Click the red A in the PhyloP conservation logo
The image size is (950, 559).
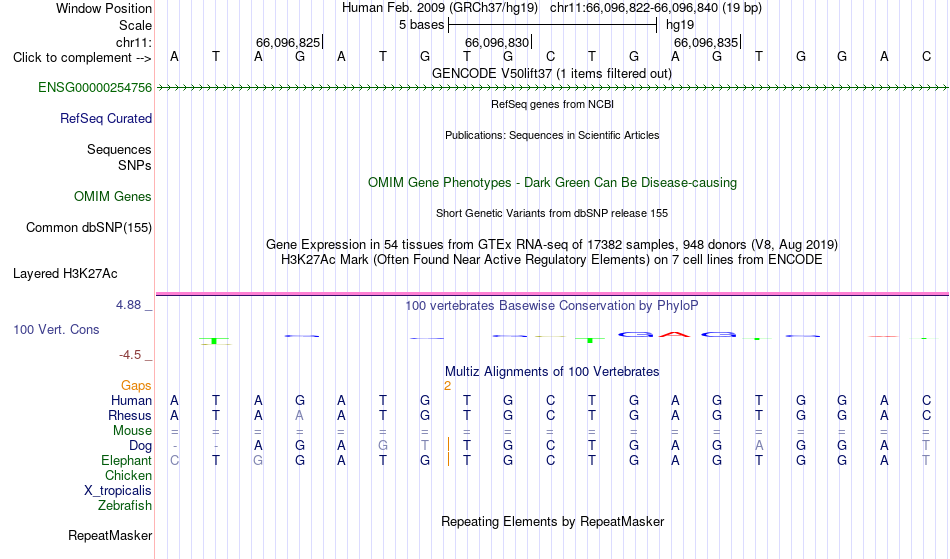(675, 334)
